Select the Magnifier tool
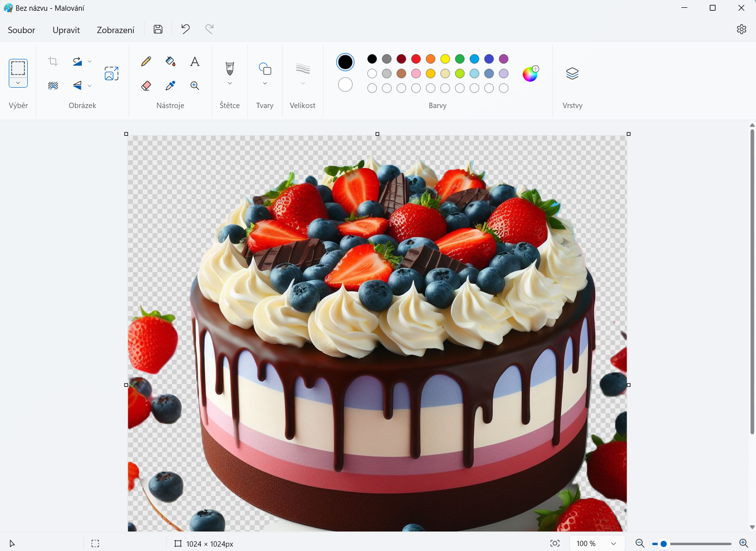This screenshot has width=756, height=551. pyautogui.click(x=195, y=86)
